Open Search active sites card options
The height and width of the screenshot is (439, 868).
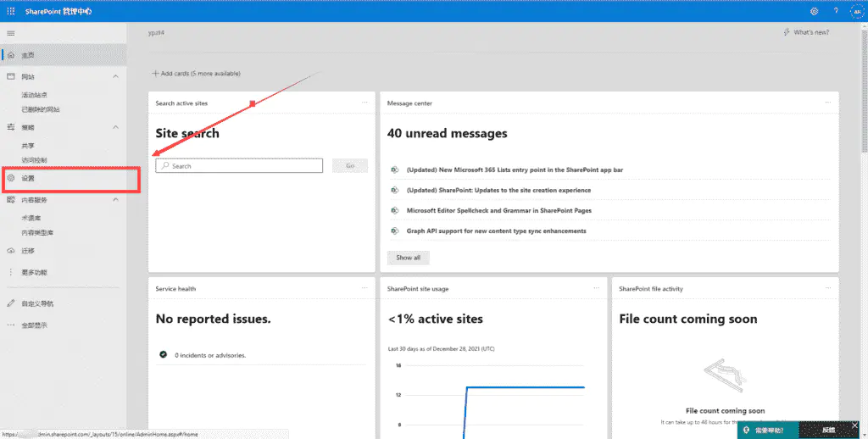[x=364, y=103]
